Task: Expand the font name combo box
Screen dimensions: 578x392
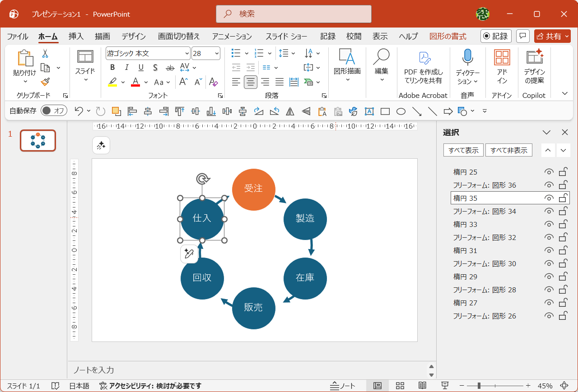Action: [x=188, y=53]
